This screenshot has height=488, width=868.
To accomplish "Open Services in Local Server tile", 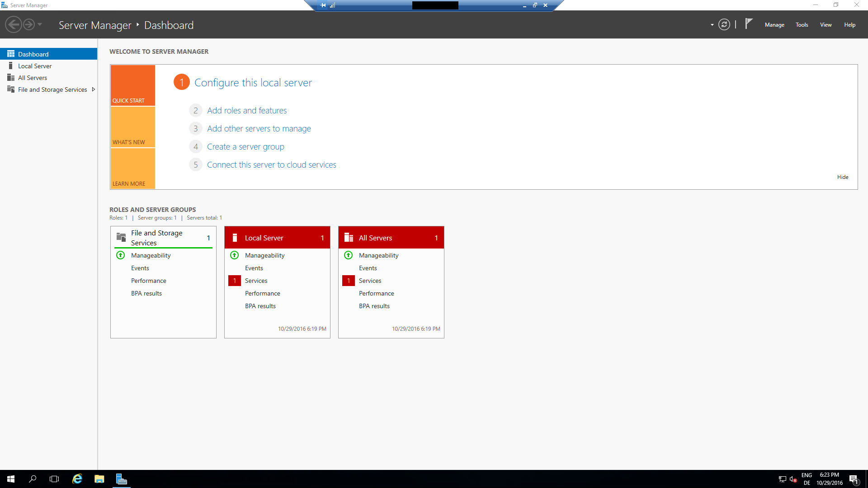I will 256,281.
